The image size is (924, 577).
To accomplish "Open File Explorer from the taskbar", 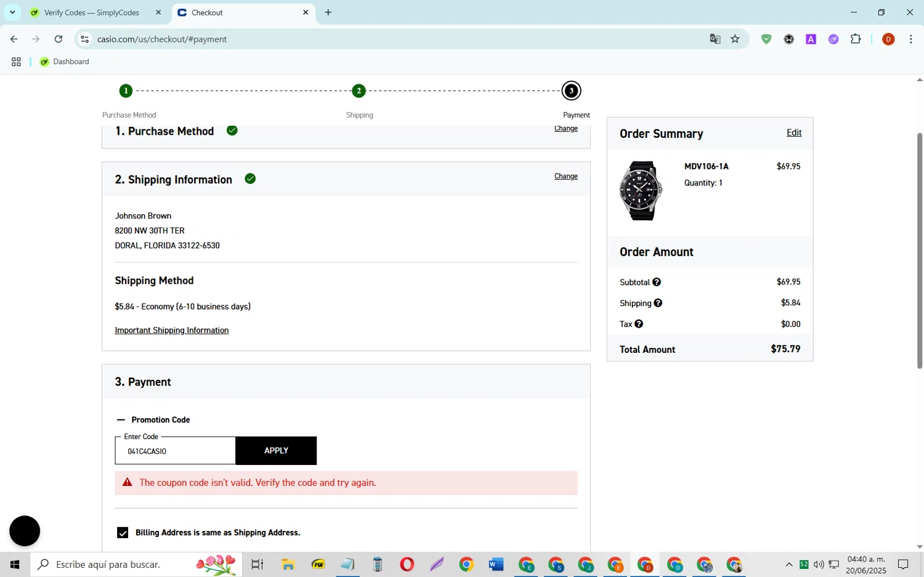I will (x=288, y=564).
